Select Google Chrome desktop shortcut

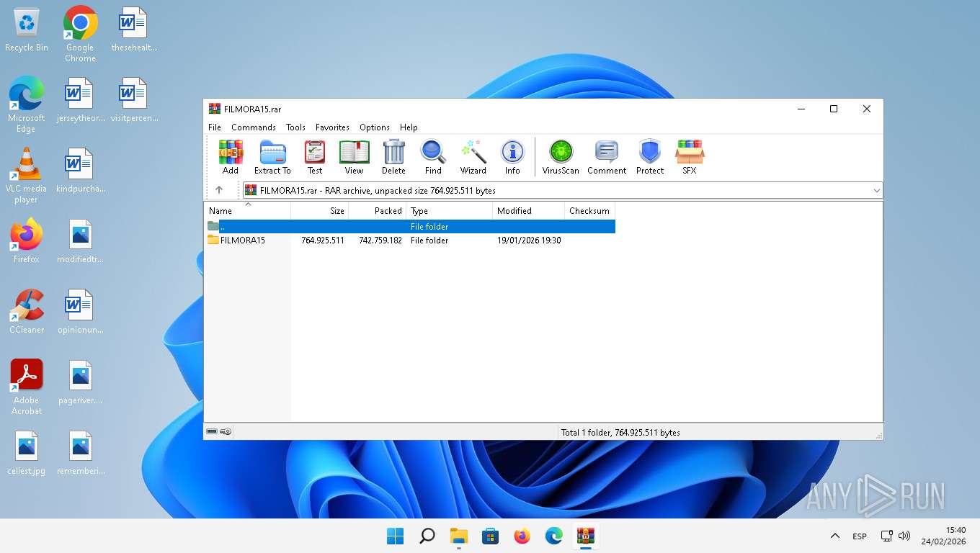(80, 35)
